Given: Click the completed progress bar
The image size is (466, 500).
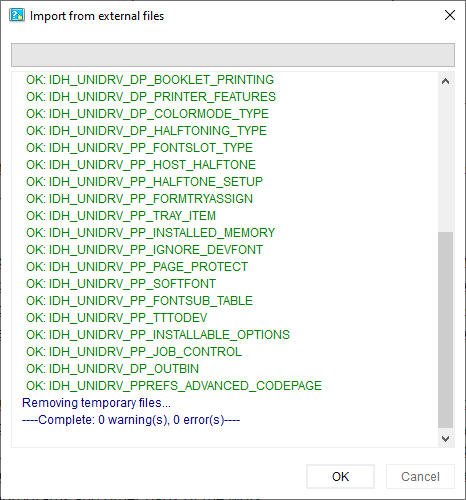Looking at the screenshot, I should tap(233, 55).
